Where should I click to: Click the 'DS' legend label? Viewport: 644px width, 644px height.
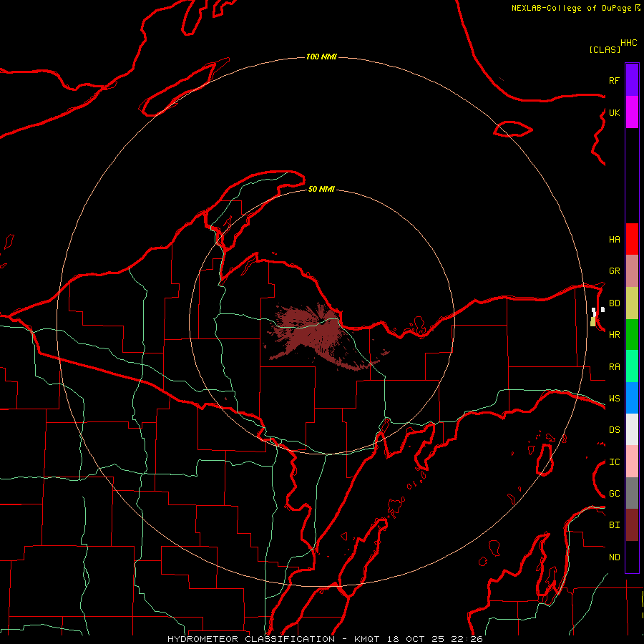[614, 430]
